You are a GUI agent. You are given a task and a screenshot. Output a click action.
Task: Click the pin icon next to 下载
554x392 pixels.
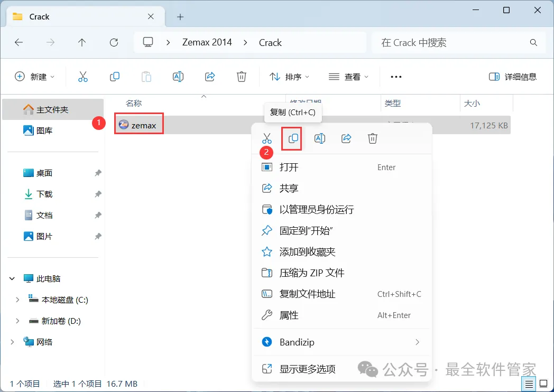click(x=98, y=194)
